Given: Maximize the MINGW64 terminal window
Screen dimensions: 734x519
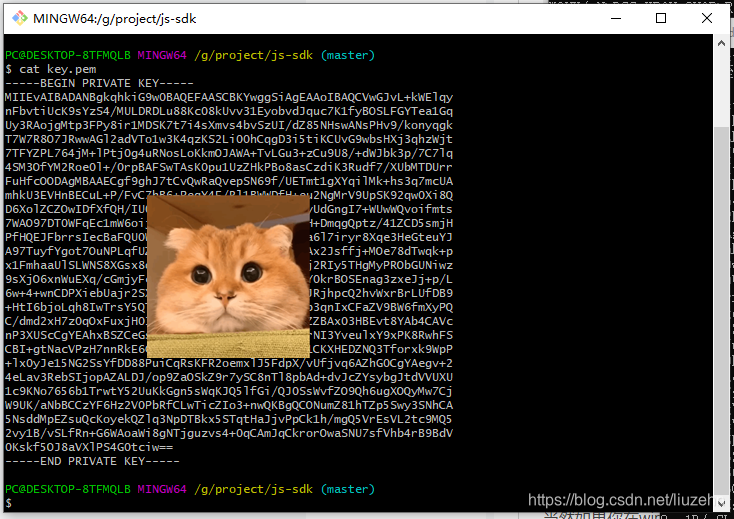Looking at the screenshot, I should (661, 18).
